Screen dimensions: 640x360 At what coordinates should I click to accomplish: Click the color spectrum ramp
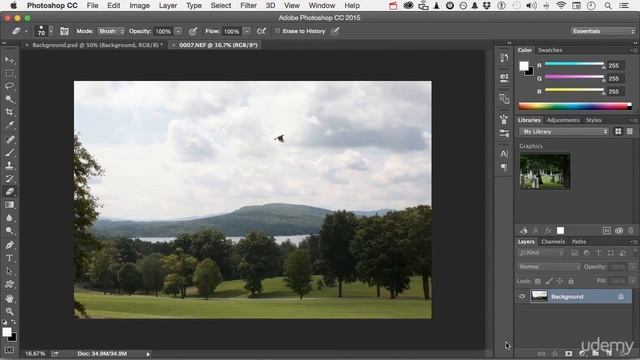575,106
